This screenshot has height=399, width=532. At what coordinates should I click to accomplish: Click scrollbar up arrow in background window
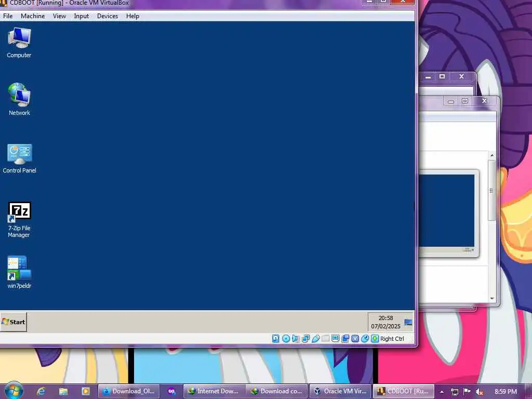point(492,155)
